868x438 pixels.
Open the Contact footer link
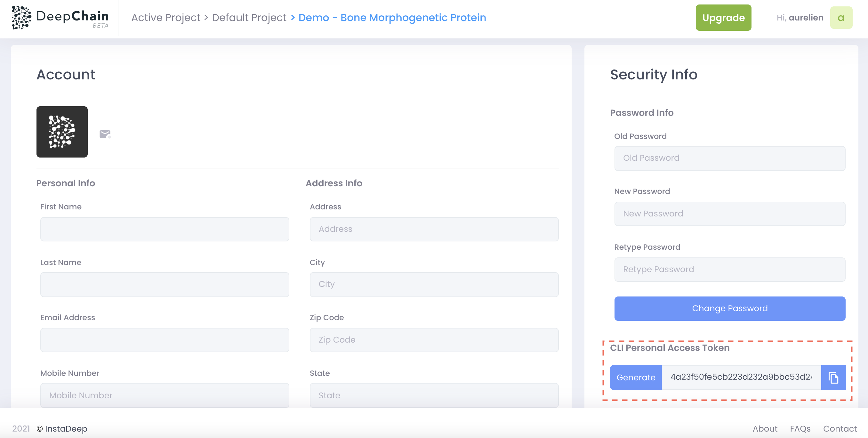(840, 429)
